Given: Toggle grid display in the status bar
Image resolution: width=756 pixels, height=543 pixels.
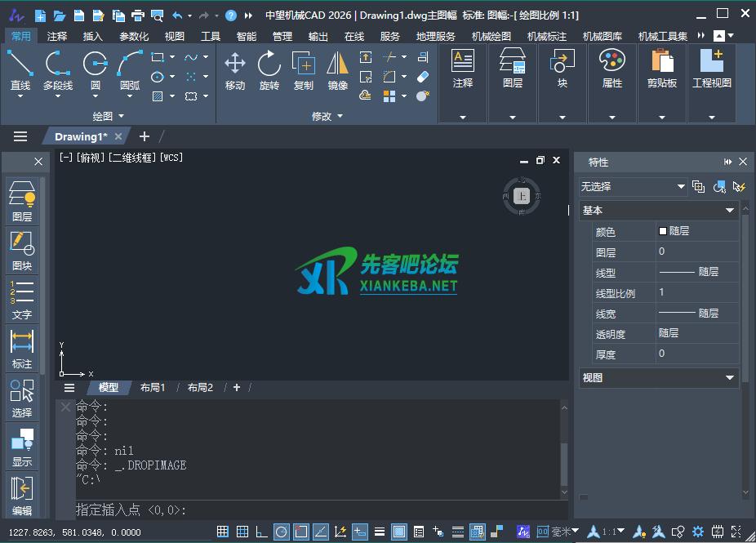Looking at the screenshot, I should tap(222, 532).
